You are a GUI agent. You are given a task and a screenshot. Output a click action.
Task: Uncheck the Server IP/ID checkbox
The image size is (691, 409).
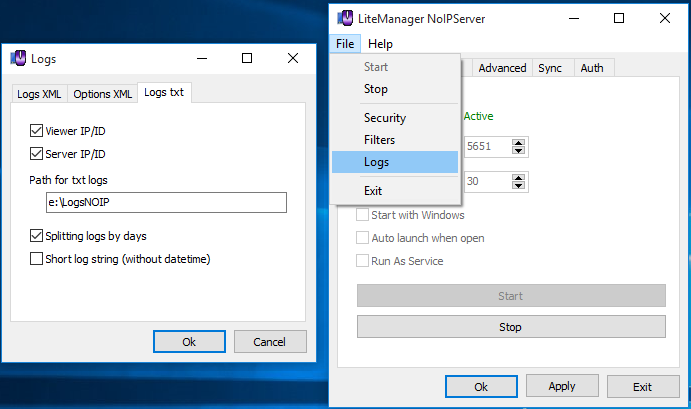[36, 153]
